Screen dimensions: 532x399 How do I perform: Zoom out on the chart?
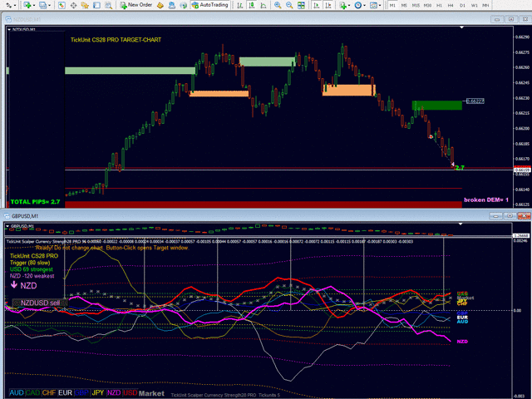(x=289, y=5)
